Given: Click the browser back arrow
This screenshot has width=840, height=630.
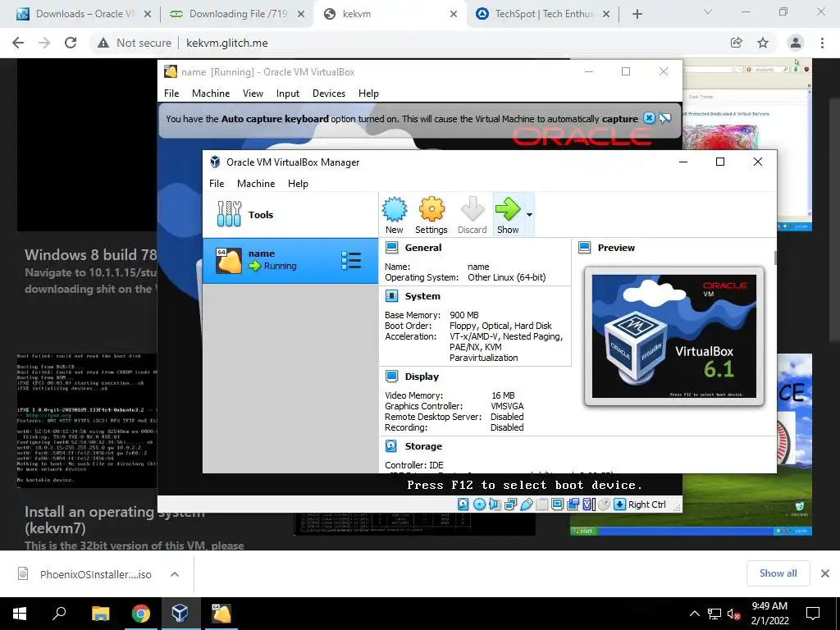Looking at the screenshot, I should (18, 43).
